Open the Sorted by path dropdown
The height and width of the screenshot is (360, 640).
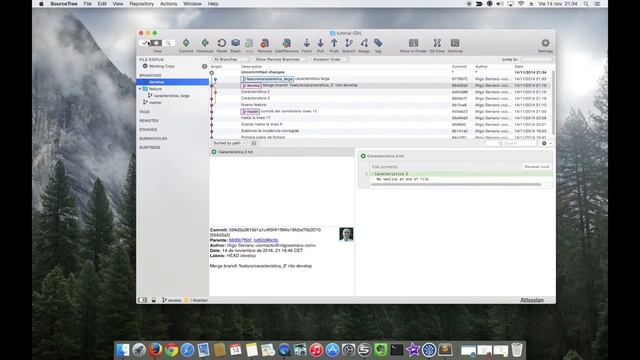coord(229,143)
